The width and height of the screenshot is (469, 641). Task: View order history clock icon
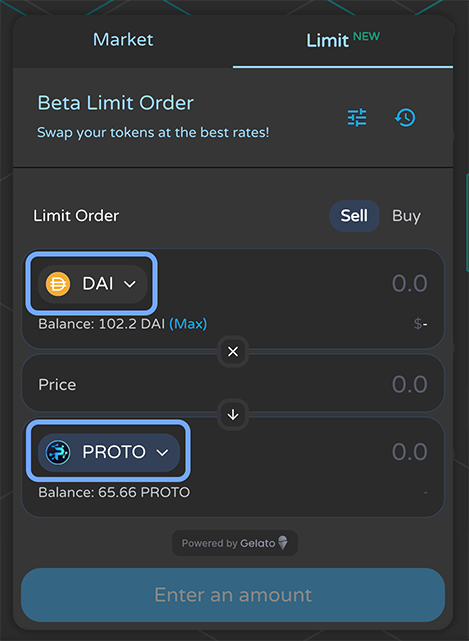pos(405,118)
